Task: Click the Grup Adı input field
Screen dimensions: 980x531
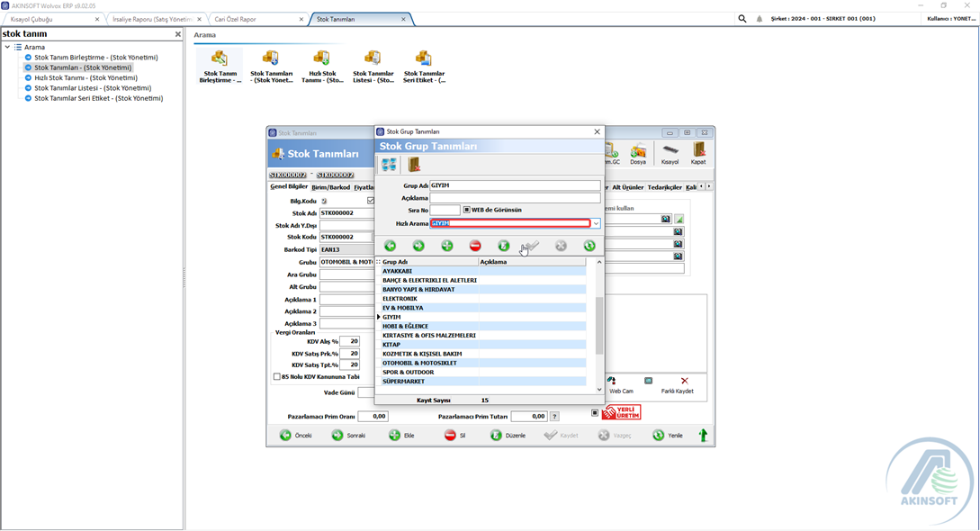Action: pyautogui.click(x=515, y=185)
